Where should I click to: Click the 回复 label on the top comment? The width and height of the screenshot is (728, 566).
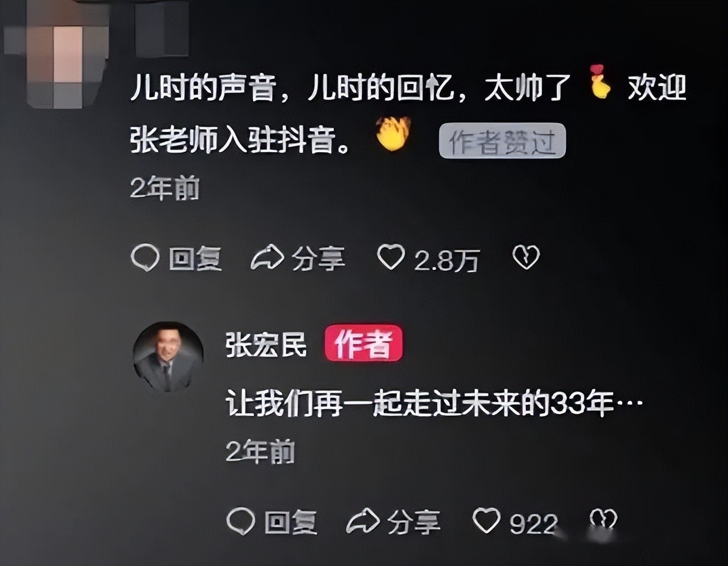coord(195,259)
